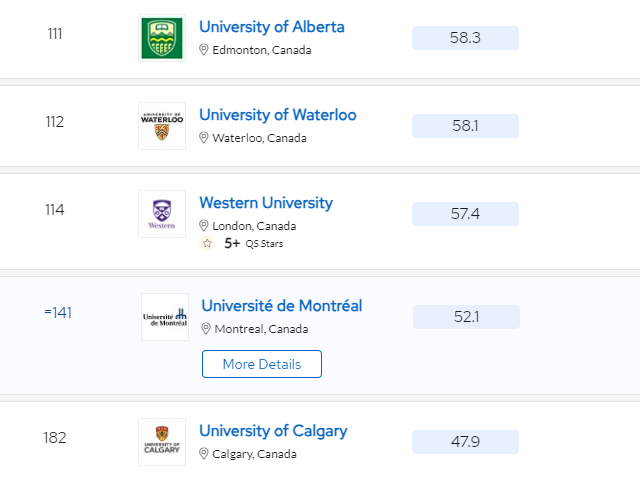Image resolution: width=640 pixels, height=479 pixels.
Task: Click the =141 rank number
Action: tap(58, 312)
